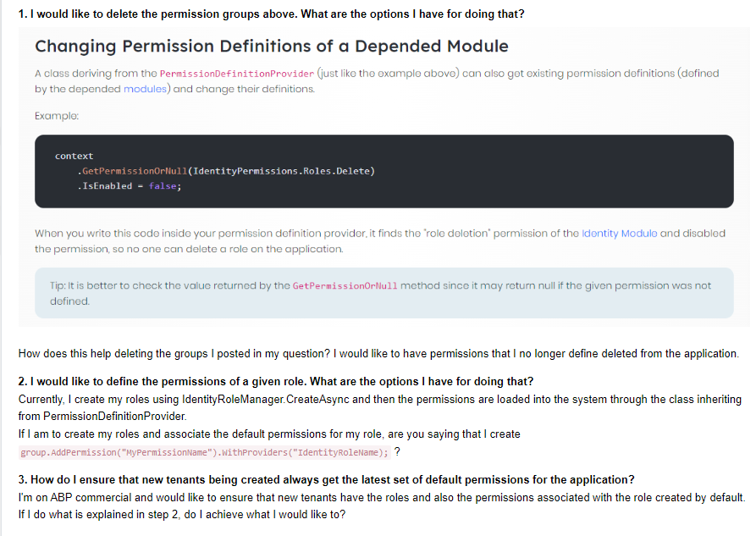756x536 pixels.
Task: Click the "Changing Permission Definitions" heading
Action: click(272, 46)
